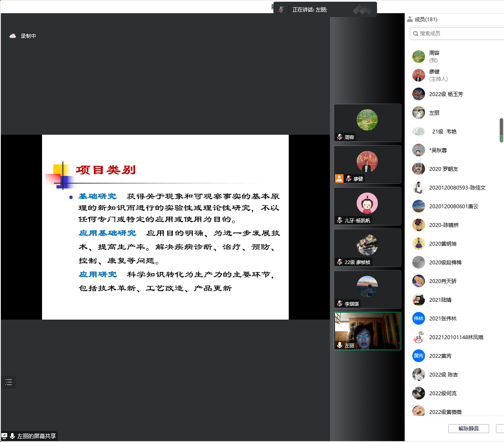Viewport: 504px width, 442px height.
Task: Click 左丽's live video thumbnail
Action: click(367, 331)
